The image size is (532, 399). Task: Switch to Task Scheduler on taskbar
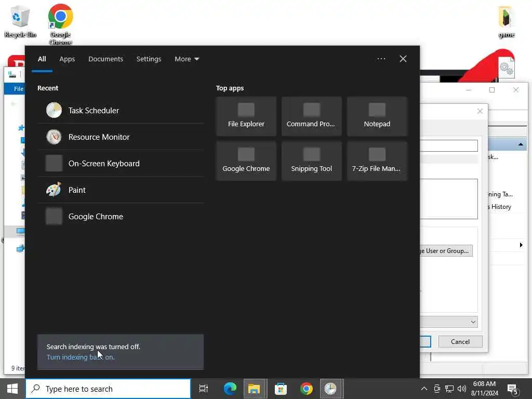(x=331, y=389)
